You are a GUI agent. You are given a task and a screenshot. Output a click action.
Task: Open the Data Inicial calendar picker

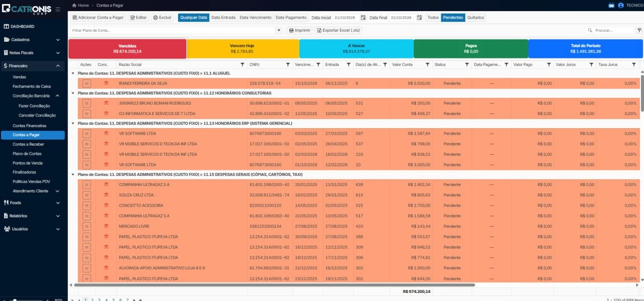pyautogui.click(x=363, y=18)
